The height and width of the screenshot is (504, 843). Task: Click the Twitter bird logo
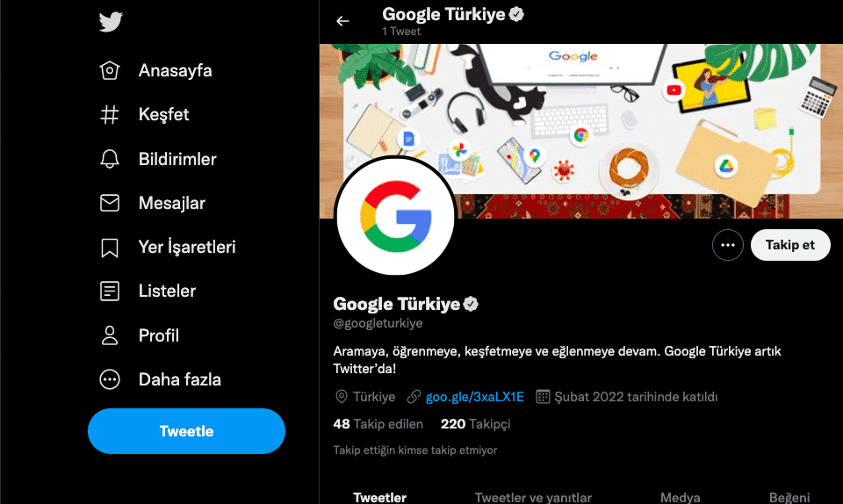tap(111, 22)
